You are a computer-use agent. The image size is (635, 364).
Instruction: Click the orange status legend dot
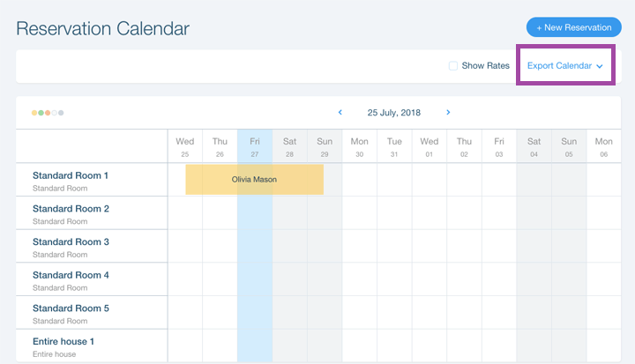(48, 113)
